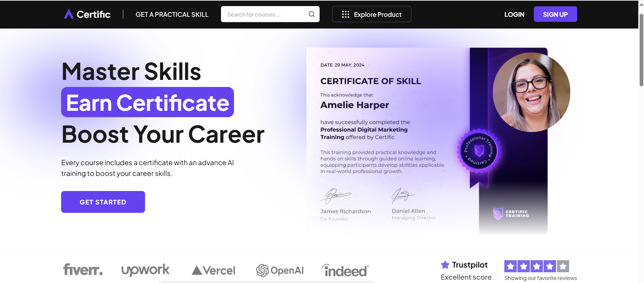The image size is (644, 283).
Task: Click the Managing Director title text
Action: click(414, 218)
